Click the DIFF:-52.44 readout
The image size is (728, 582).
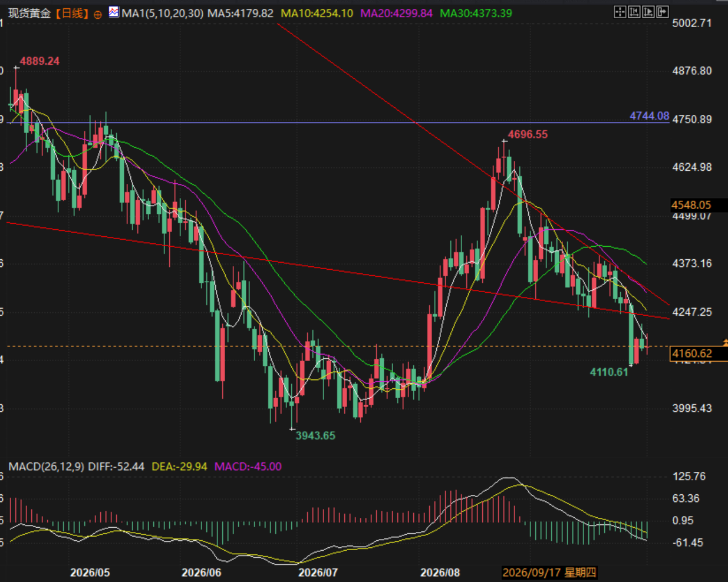coord(117,467)
